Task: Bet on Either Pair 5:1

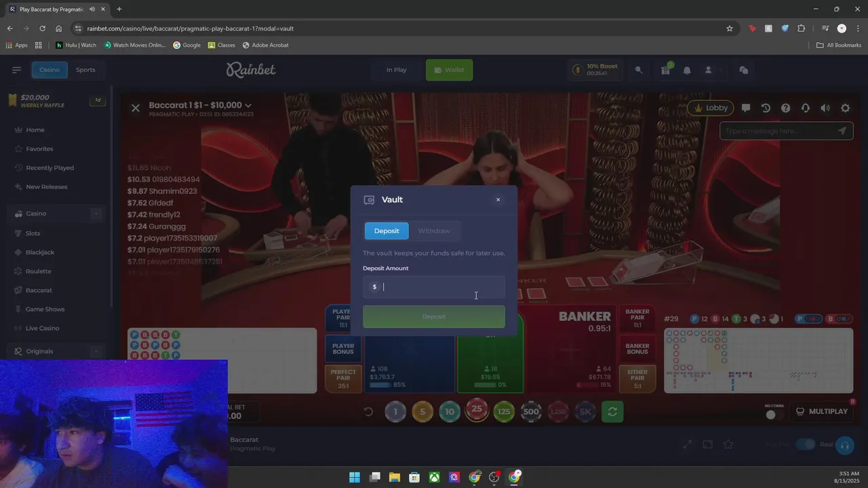Action: click(x=637, y=379)
